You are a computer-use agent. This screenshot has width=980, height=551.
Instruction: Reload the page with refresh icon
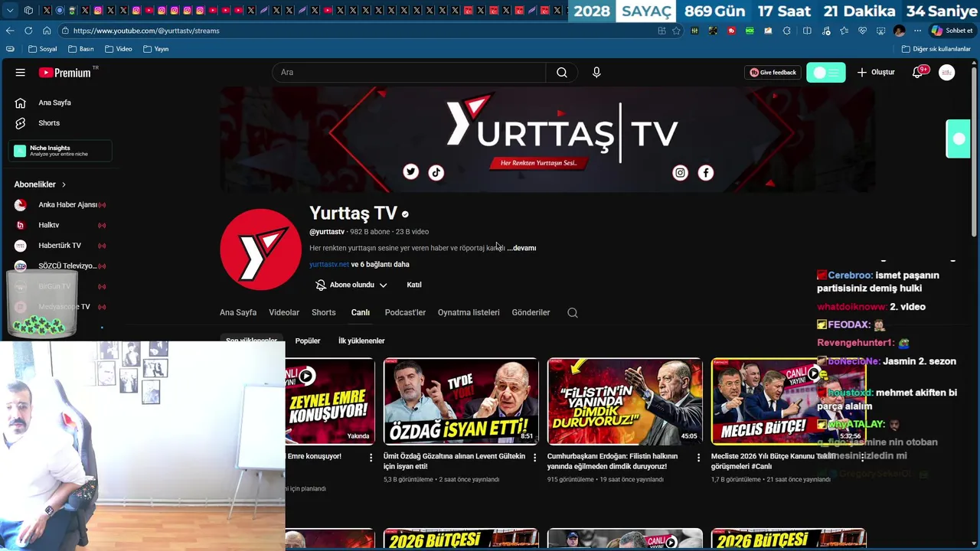point(28,31)
